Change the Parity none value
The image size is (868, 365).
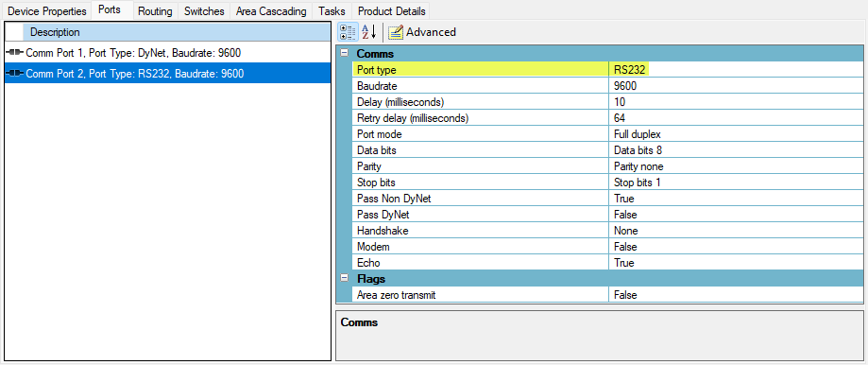coord(736,166)
